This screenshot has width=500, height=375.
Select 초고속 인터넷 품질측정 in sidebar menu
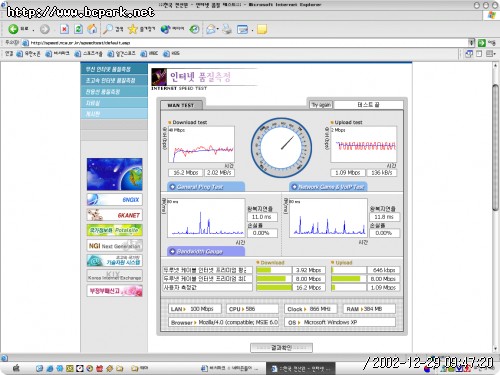[x=114, y=80]
